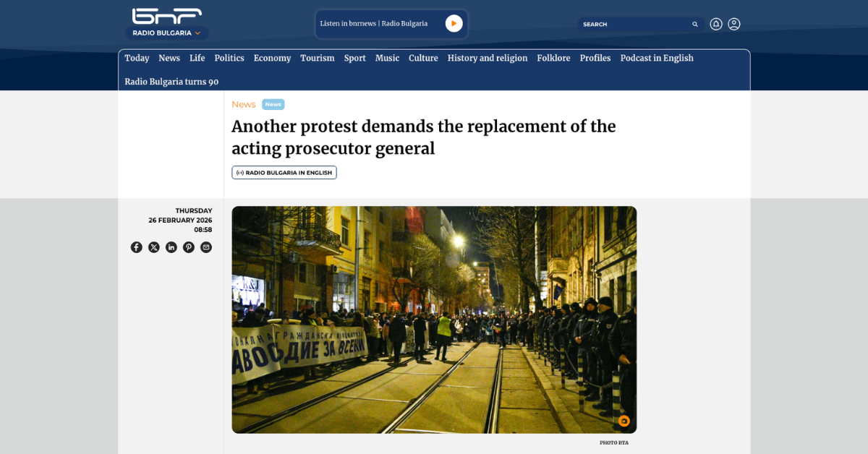Share article on Facebook
The width and height of the screenshot is (868, 454).
(137, 247)
